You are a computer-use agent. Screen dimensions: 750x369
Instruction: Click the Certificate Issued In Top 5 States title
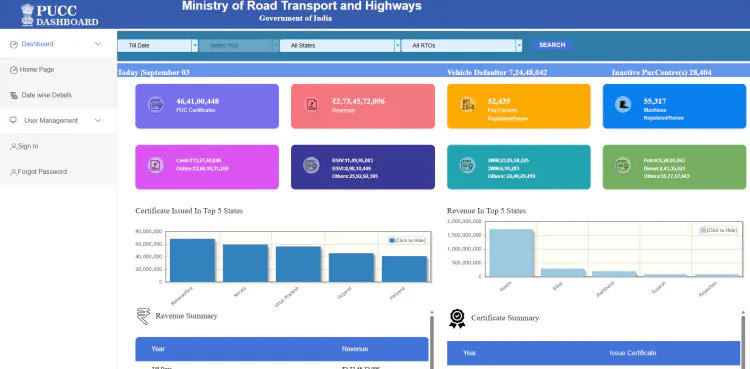tap(189, 211)
